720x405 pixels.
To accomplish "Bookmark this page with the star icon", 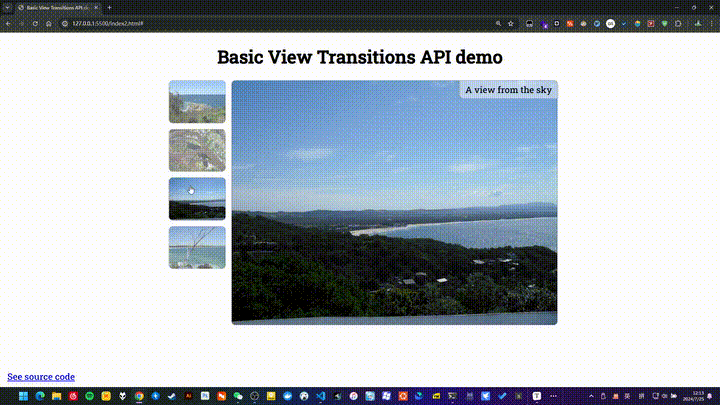I will point(511,23).
